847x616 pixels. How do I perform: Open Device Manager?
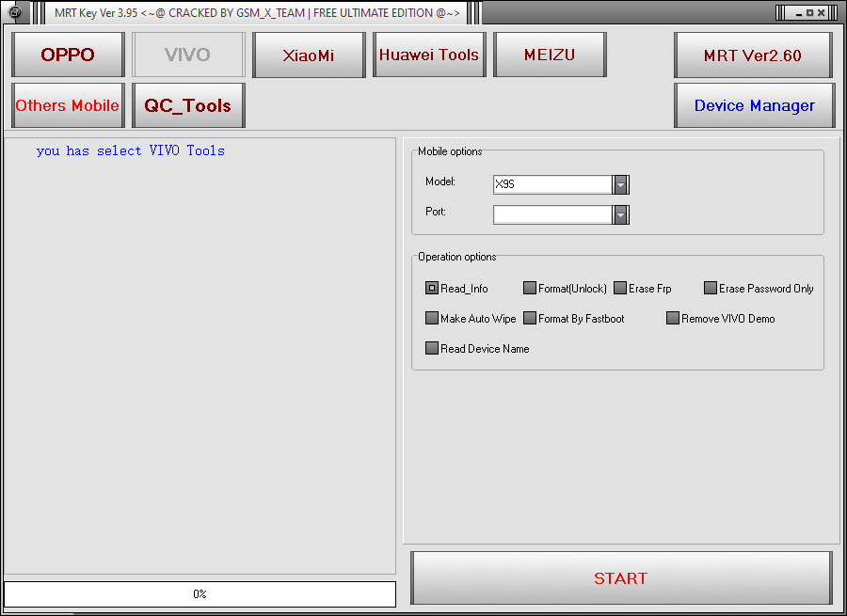pos(754,105)
